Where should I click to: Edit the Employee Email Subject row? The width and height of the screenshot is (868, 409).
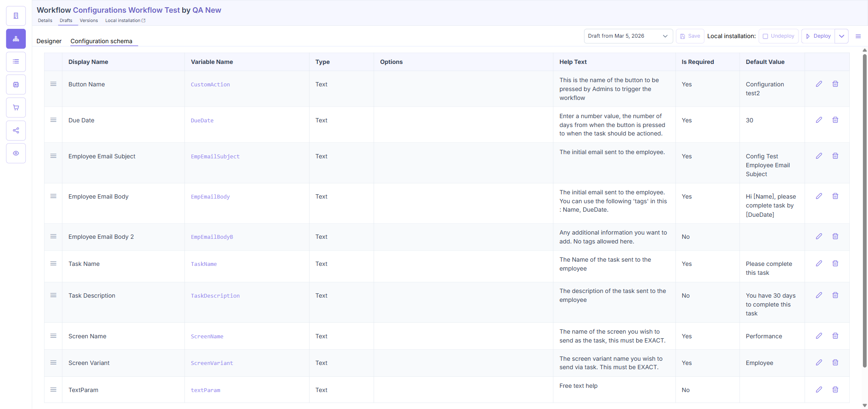(x=819, y=156)
